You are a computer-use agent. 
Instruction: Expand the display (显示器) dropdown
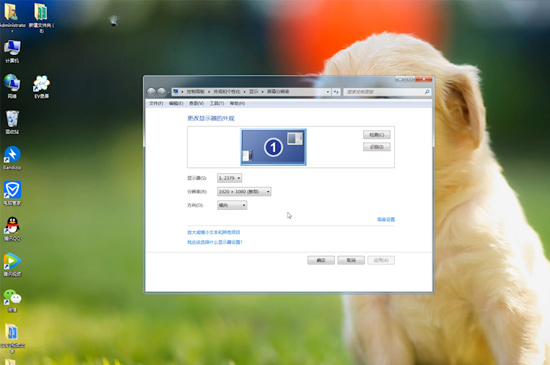point(229,178)
